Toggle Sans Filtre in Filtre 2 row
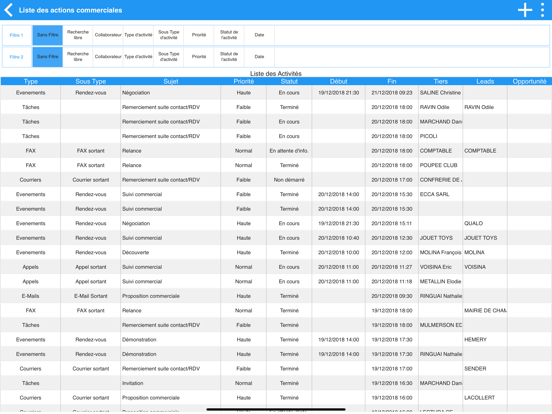Image resolution: width=552 pixels, height=414 pixels. click(48, 57)
